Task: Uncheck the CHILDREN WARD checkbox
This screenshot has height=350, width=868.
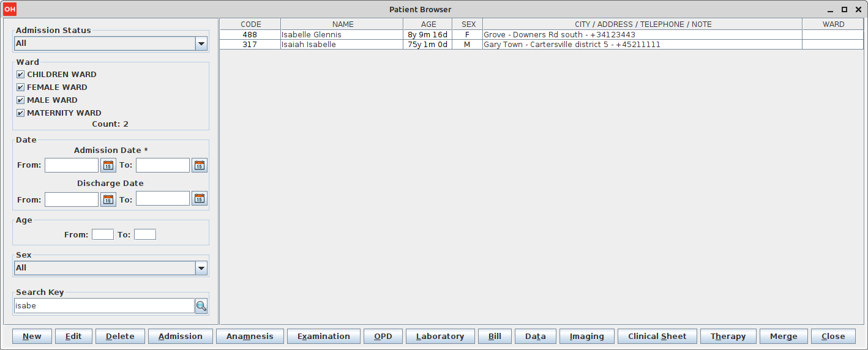Action: pyautogui.click(x=21, y=75)
